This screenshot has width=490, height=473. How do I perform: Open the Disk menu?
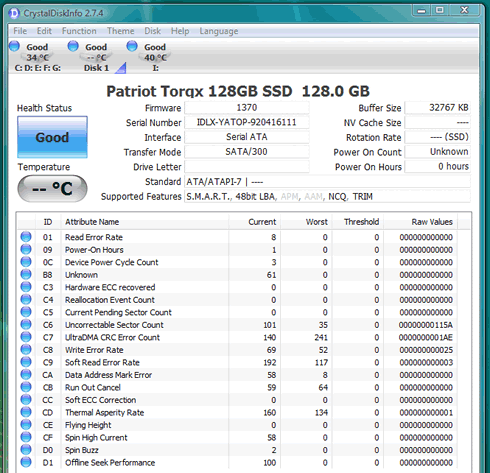pos(152,31)
